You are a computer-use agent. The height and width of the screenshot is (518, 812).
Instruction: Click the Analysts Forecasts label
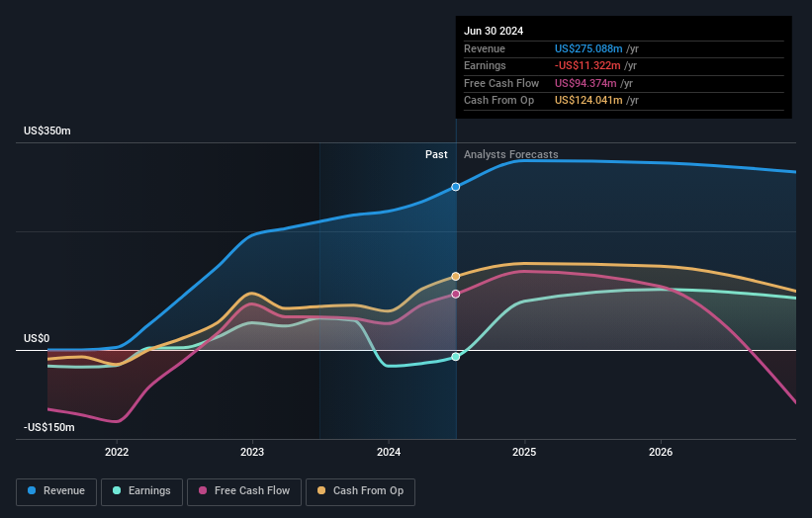tap(511, 154)
